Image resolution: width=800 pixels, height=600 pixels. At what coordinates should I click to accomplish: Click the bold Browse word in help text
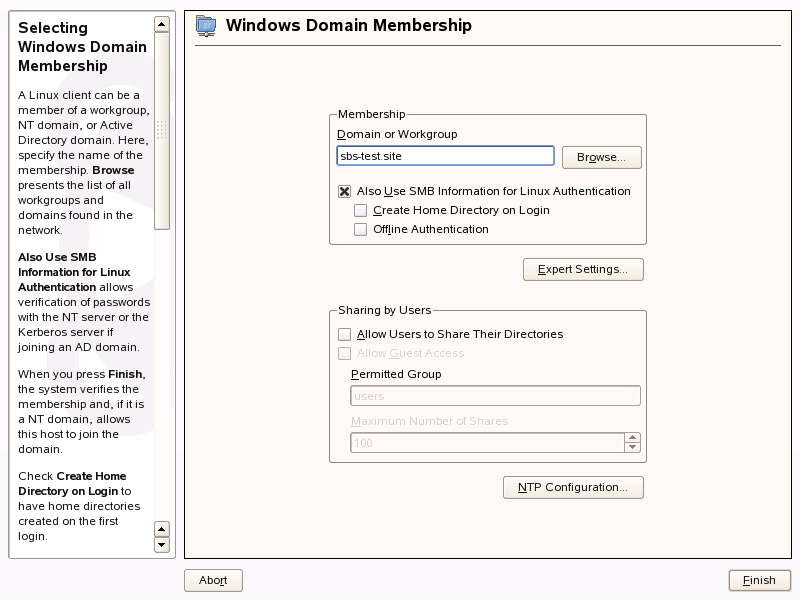pyautogui.click(x=113, y=170)
